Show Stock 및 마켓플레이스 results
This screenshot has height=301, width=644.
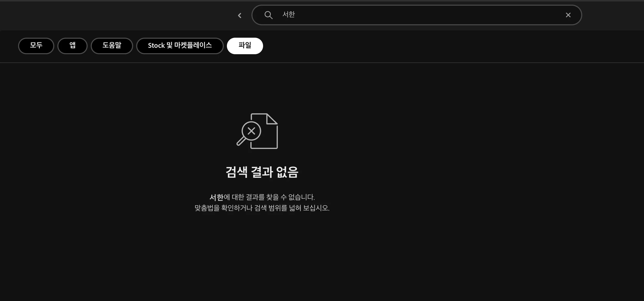[x=180, y=46]
